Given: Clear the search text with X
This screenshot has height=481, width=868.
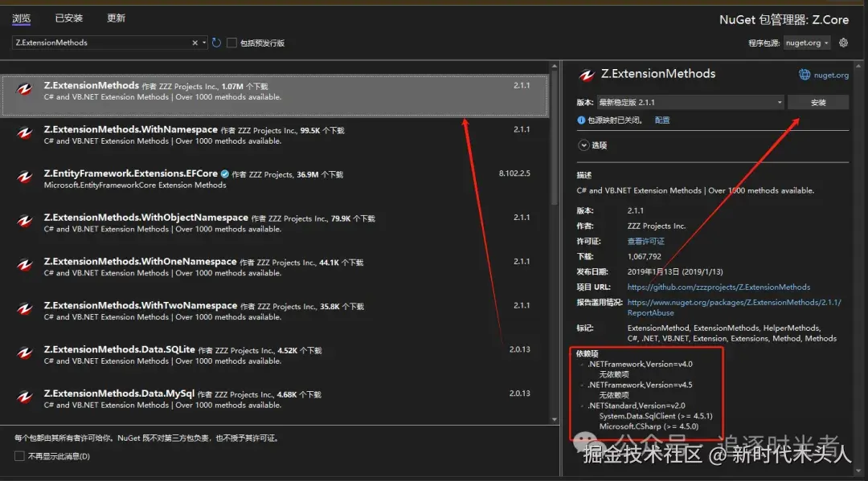Looking at the screenshot, I should click(194, 43).
